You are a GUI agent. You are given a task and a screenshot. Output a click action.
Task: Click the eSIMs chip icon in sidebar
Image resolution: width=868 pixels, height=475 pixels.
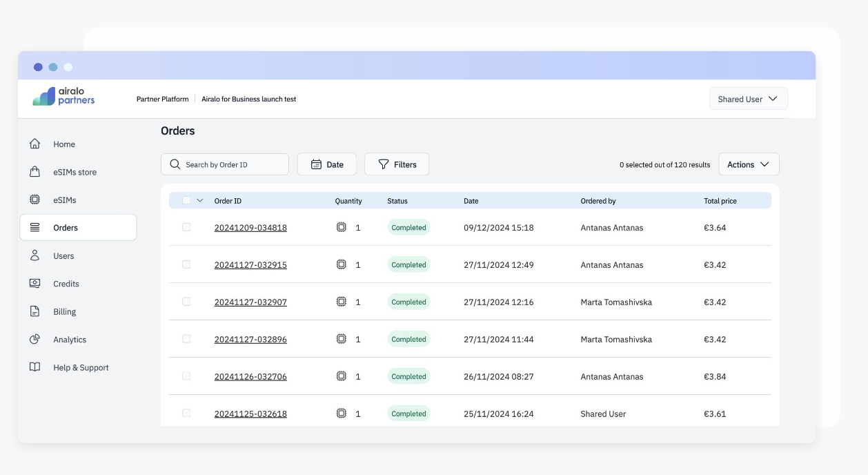[34, 200]
